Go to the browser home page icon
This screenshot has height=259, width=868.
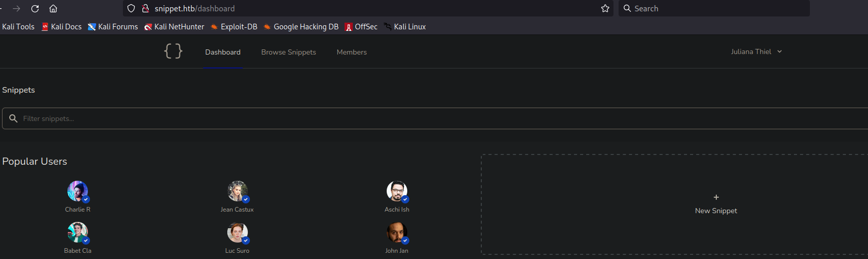click(53, 9)
